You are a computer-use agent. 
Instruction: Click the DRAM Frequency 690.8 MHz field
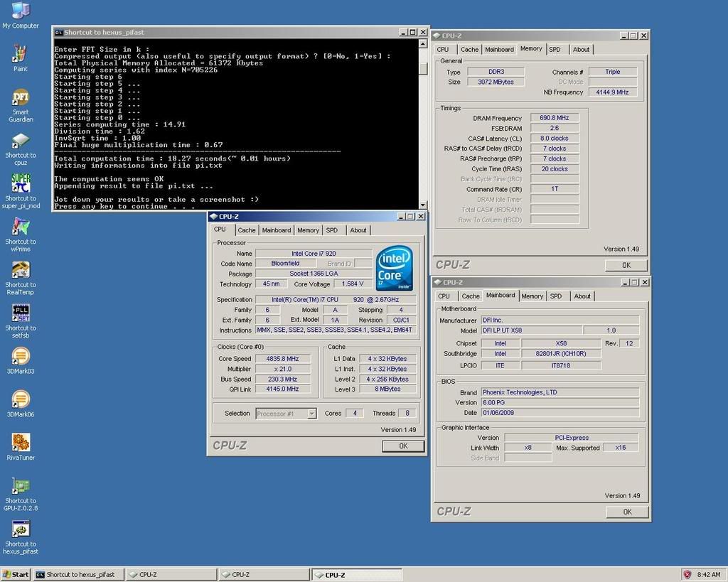555,119
